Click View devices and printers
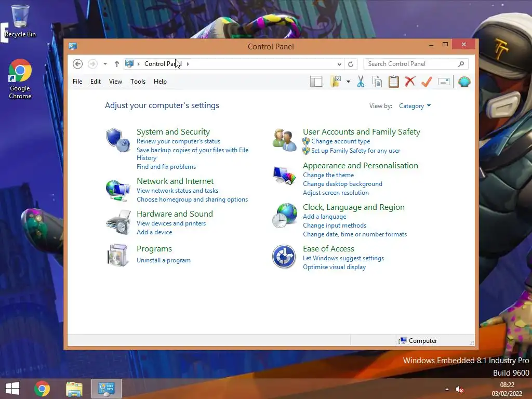Image resolution: width=532 pixels, height=399 pixels. pos(171,223)
